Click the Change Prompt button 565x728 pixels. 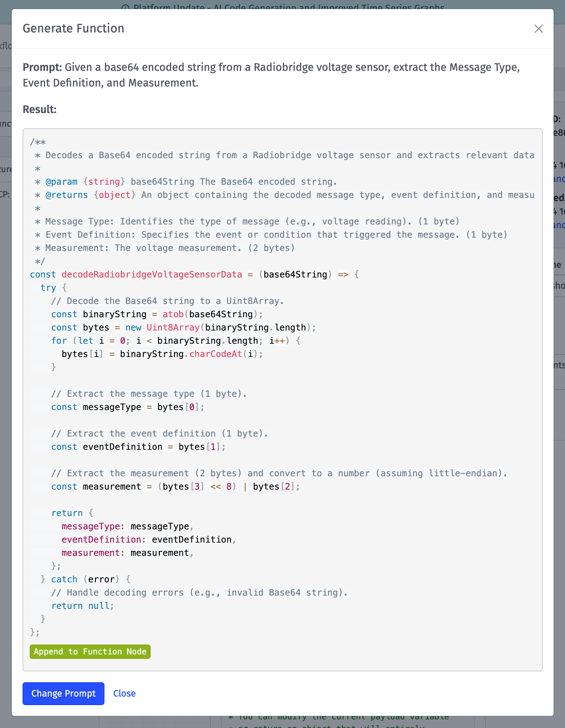click(x=64, y=694)
